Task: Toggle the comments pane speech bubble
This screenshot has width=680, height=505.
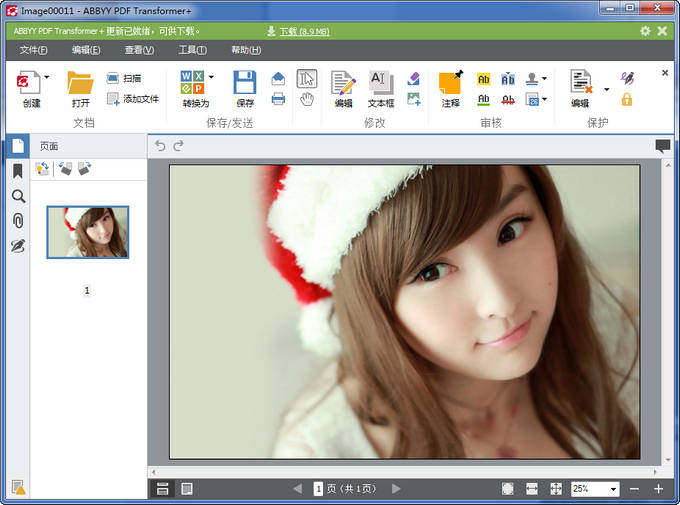Action: pos(662,145)
